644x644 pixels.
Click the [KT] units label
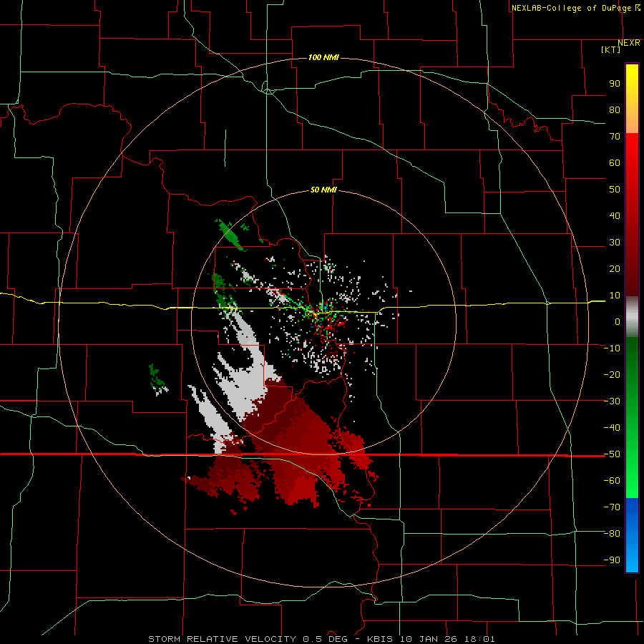click(610, 49)
